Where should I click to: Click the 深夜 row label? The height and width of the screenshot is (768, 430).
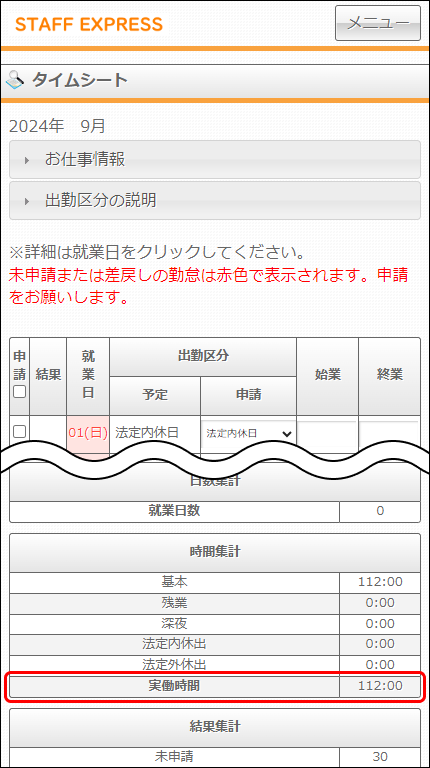174,624
